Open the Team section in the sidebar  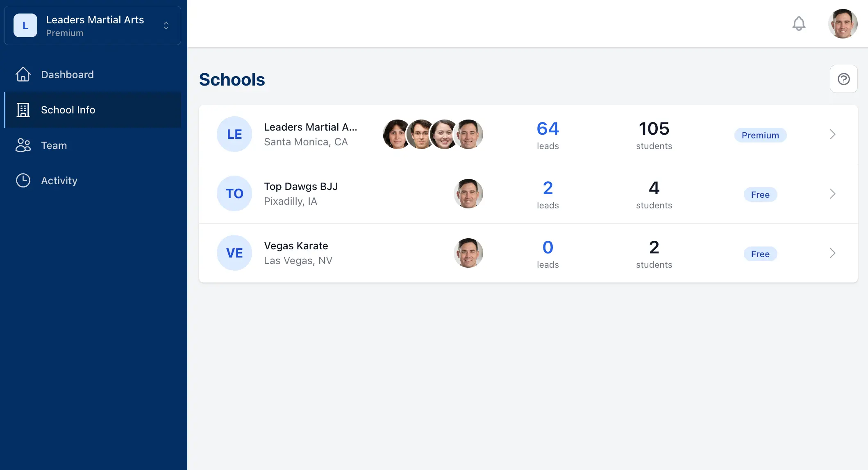coord(54,145)
